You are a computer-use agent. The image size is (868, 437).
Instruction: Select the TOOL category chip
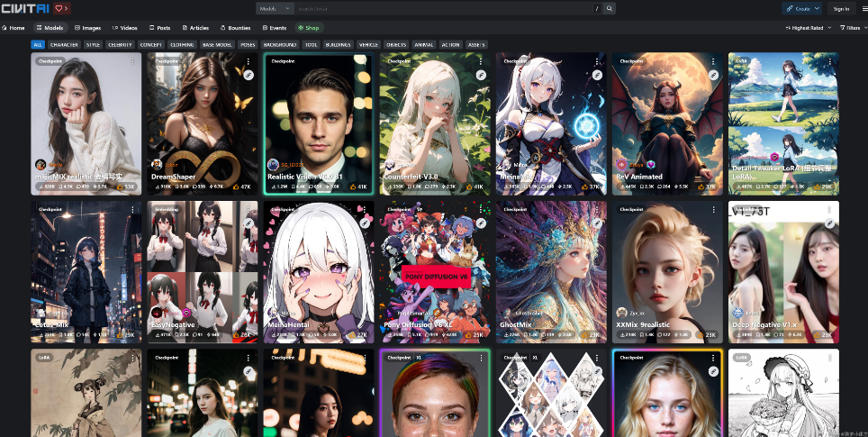coord(312,45)
